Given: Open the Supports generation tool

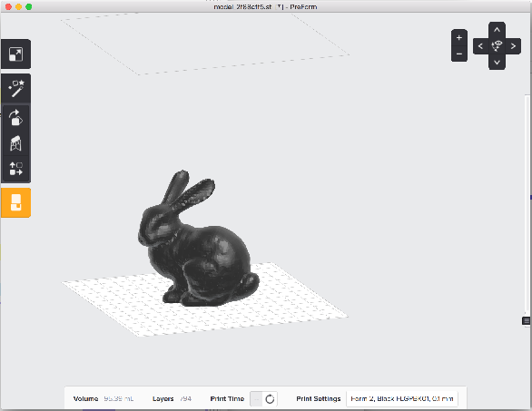Looking at the screenshot, I should click(15, 143).
